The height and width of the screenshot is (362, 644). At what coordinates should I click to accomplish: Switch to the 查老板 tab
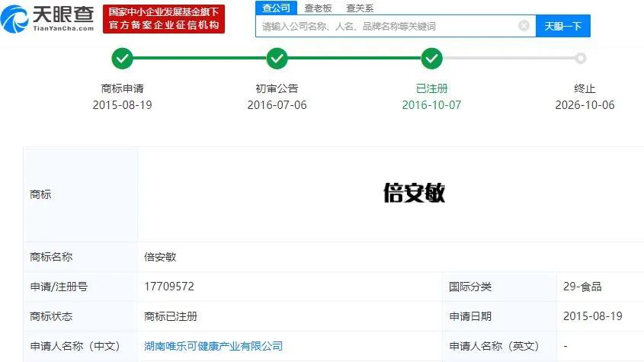[x=318, y=8]
